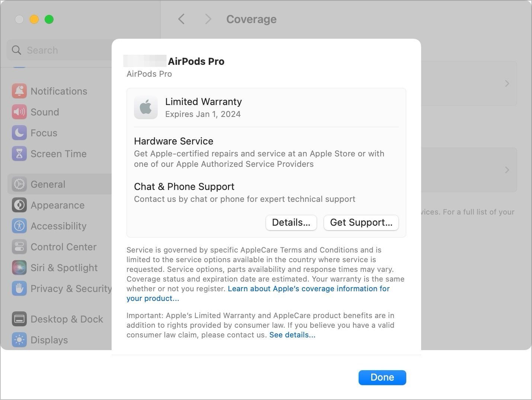
Task: Click the Coverage page title
Action: (x=251, y=19)
